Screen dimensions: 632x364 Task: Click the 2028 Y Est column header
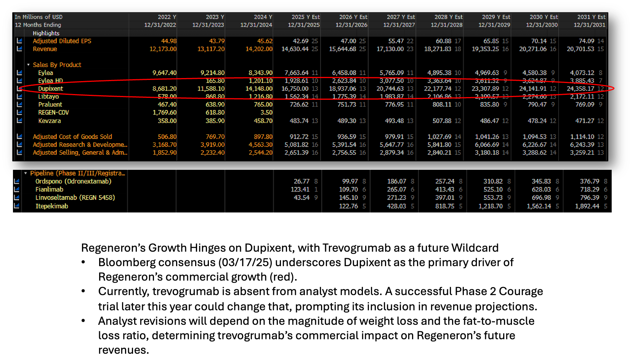(449, 17)
